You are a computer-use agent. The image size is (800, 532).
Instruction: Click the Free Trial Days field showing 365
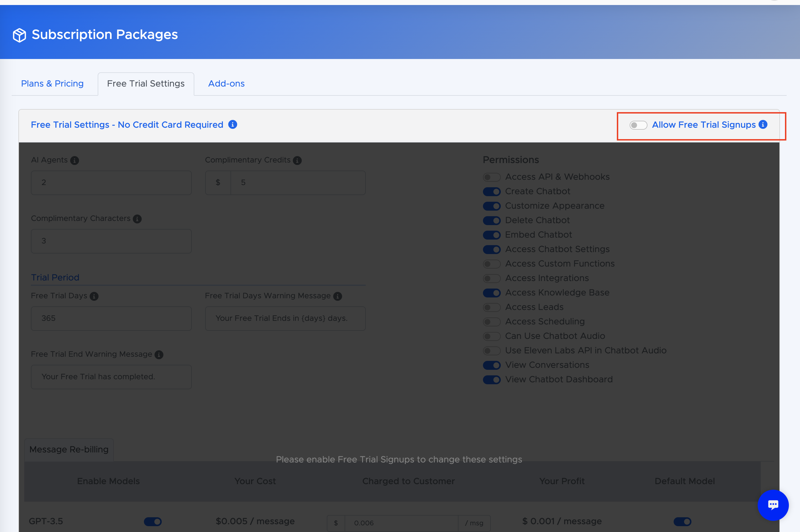click(111, 318)
